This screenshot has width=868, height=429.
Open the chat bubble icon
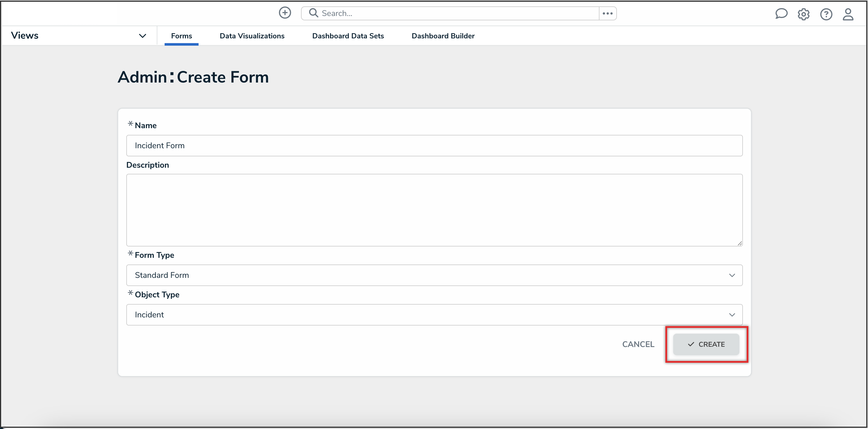781,14
